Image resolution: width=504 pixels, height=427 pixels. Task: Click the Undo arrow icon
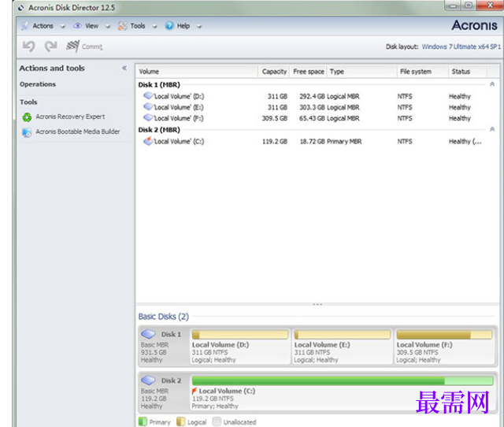click(x=28, y=46)
